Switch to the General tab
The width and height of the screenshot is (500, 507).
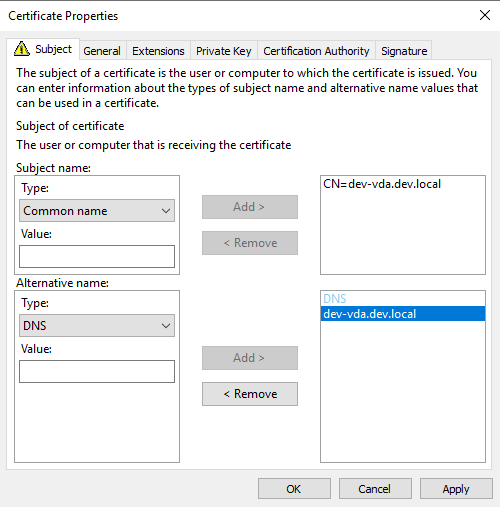102,51
